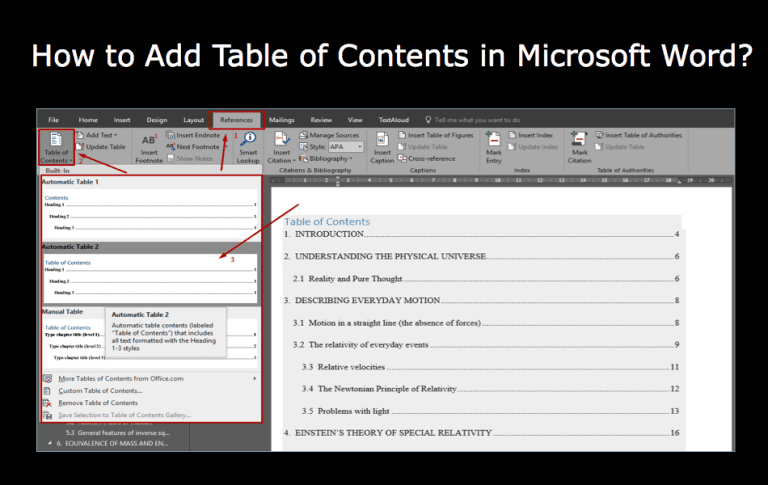Open the TextAloud tab
Image resolution: width=768 pixels, height=485 pixels.
[393, 120]
